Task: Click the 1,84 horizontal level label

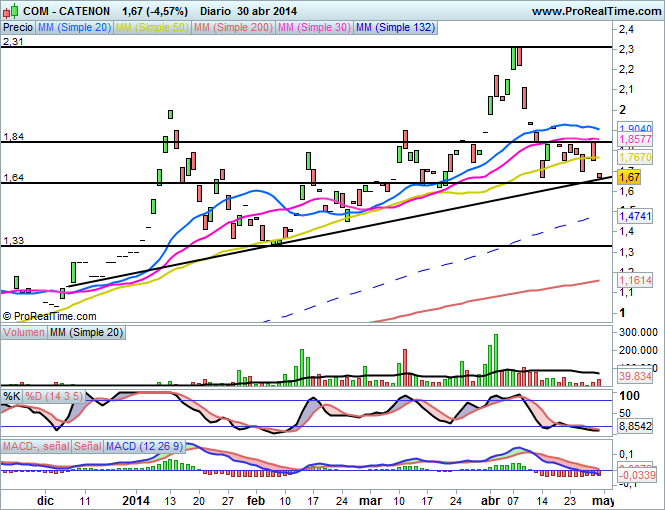Action: pos(13,137)
